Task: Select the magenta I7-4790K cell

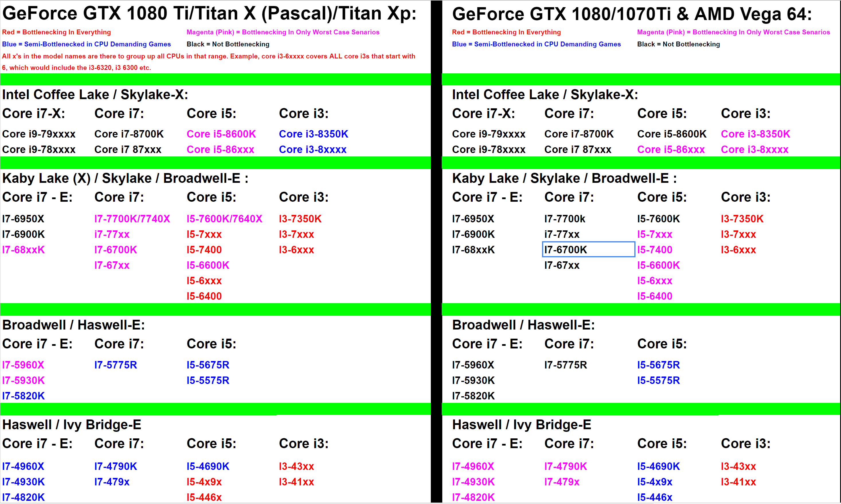Action: 566,466
